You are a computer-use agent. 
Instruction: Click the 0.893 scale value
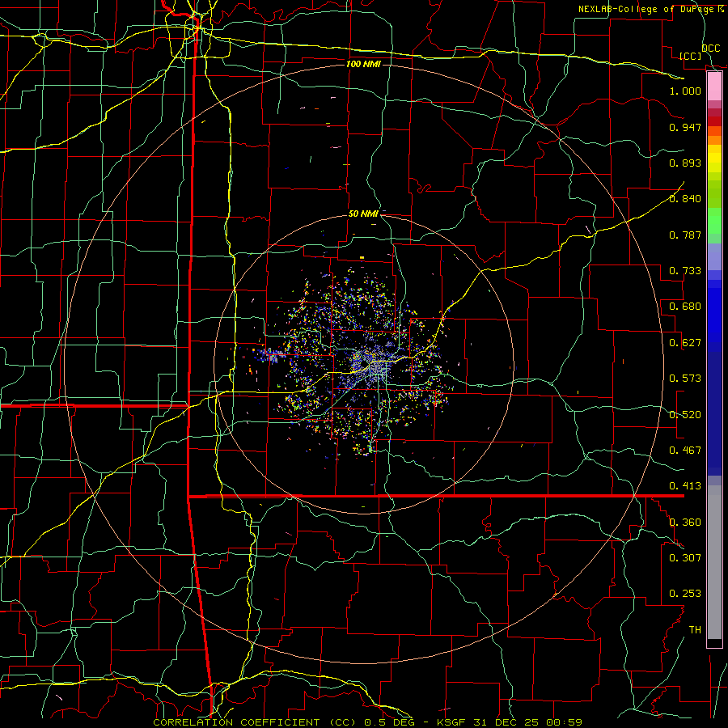(685, 163)
